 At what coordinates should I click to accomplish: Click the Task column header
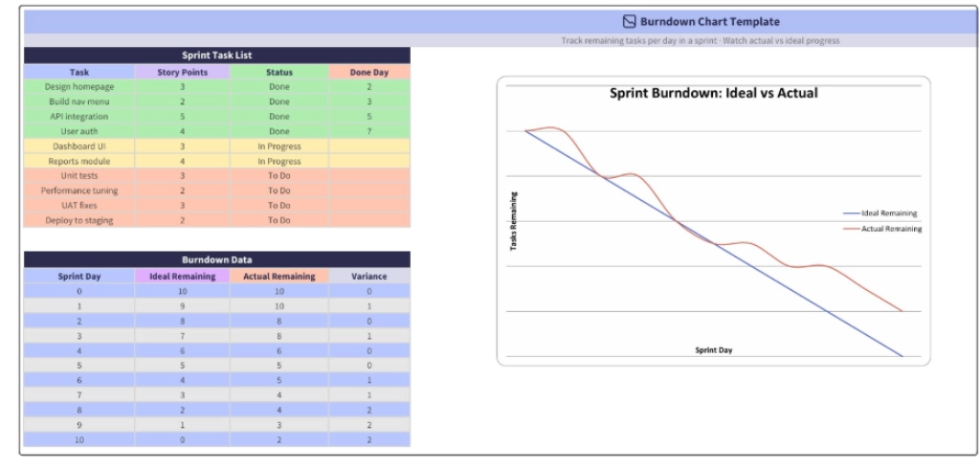79,72
